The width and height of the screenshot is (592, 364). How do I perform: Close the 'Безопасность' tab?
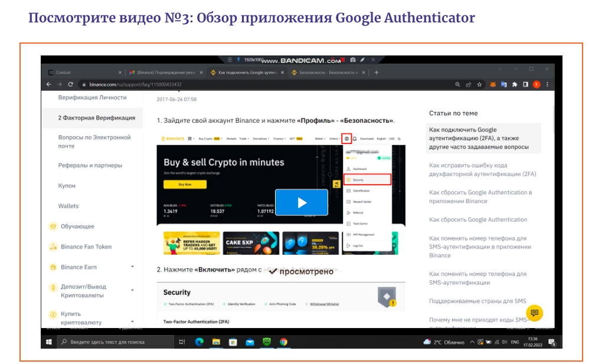(x=364, y=73)
